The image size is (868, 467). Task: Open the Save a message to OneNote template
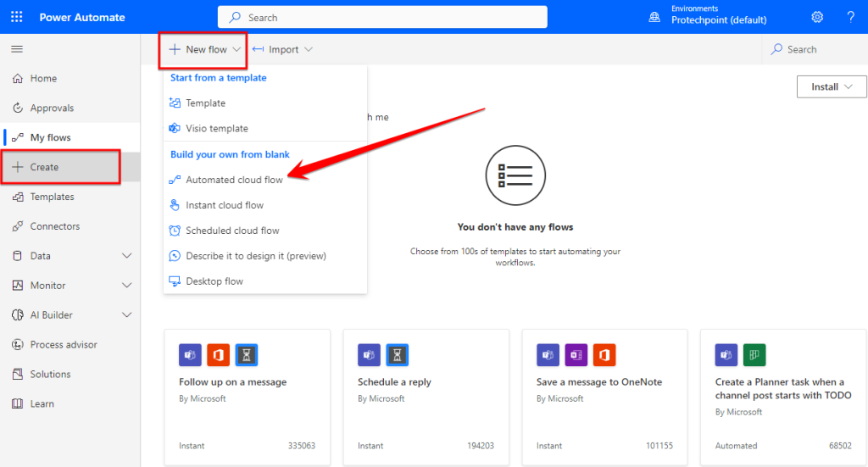[x=604, y=398]
